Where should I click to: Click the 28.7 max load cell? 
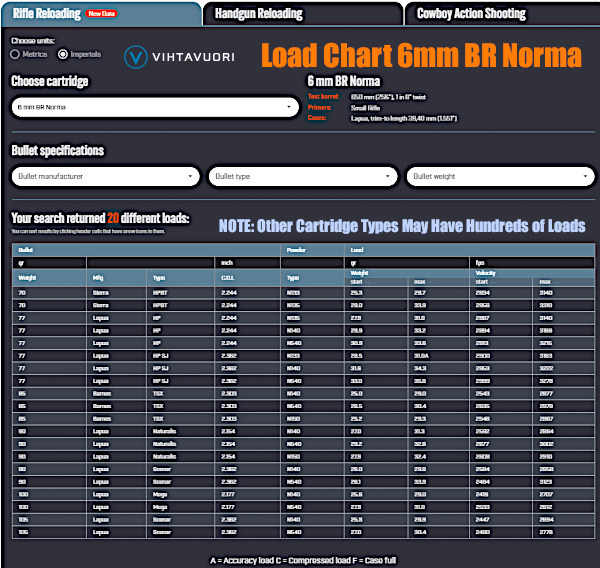pyautogui.click(x=439, y=293)
